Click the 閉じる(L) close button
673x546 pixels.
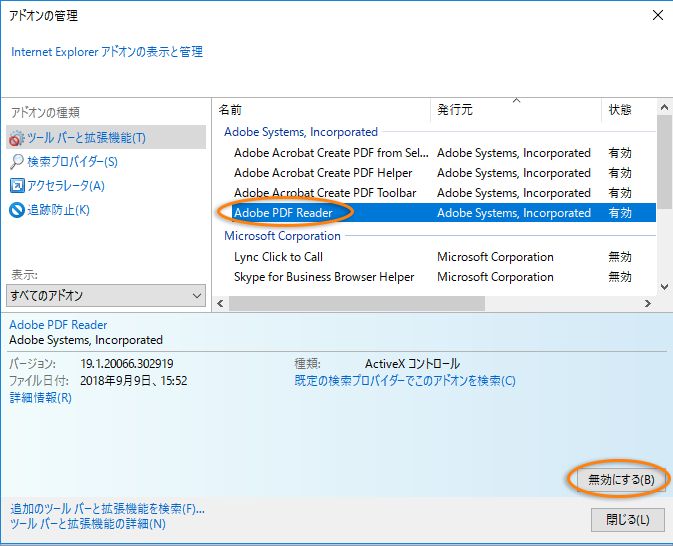(x=628, y=520)
